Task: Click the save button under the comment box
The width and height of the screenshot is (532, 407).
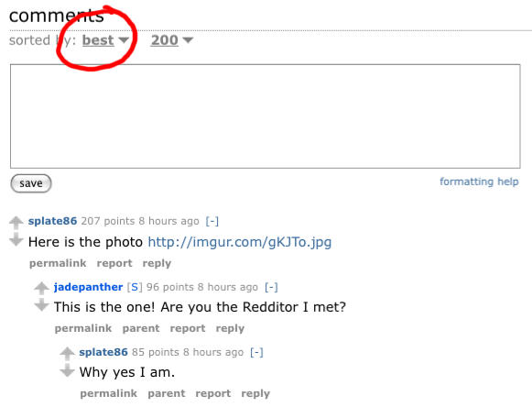Action: pyautogui.click(x=31, y=183)
